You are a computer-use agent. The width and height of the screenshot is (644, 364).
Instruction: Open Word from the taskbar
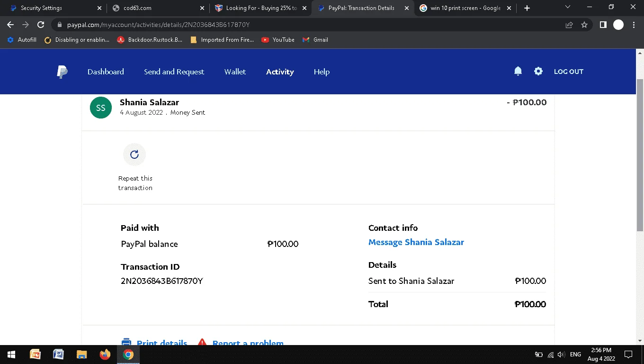pos(58,355)
